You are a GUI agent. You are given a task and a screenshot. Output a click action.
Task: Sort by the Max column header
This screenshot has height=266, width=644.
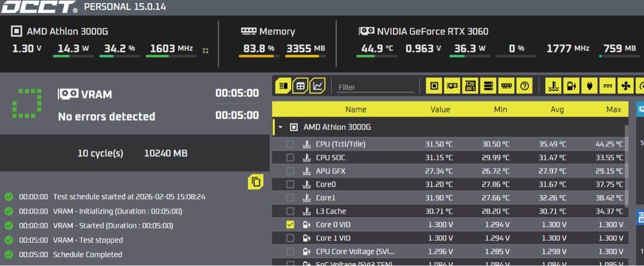click(x=614, y=110)
